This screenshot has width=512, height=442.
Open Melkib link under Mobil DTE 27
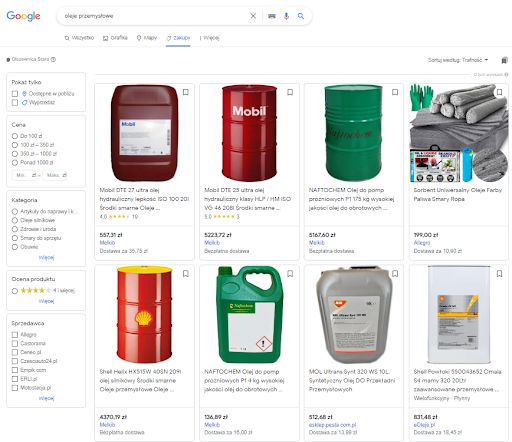pos(107,243)
